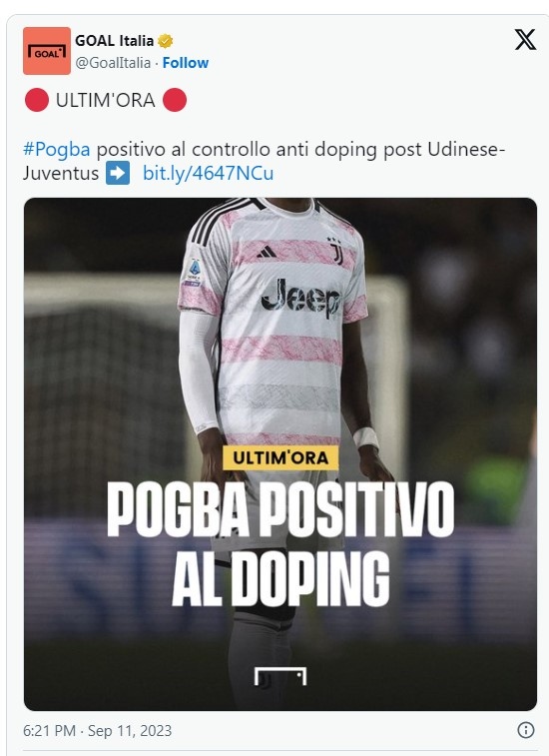Click the yellow ULTIM'ORA label in the image

click(280, 457)
